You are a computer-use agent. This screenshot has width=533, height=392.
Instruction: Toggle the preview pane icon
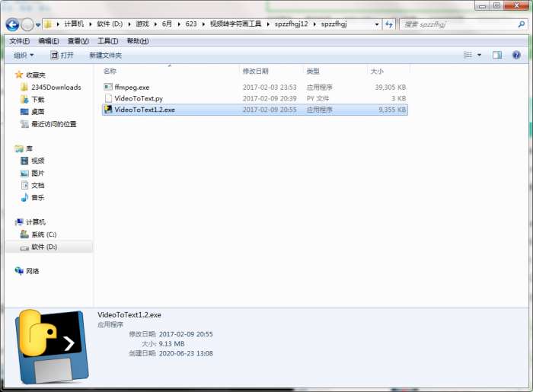pyautogui.click(x=497, y=55)
